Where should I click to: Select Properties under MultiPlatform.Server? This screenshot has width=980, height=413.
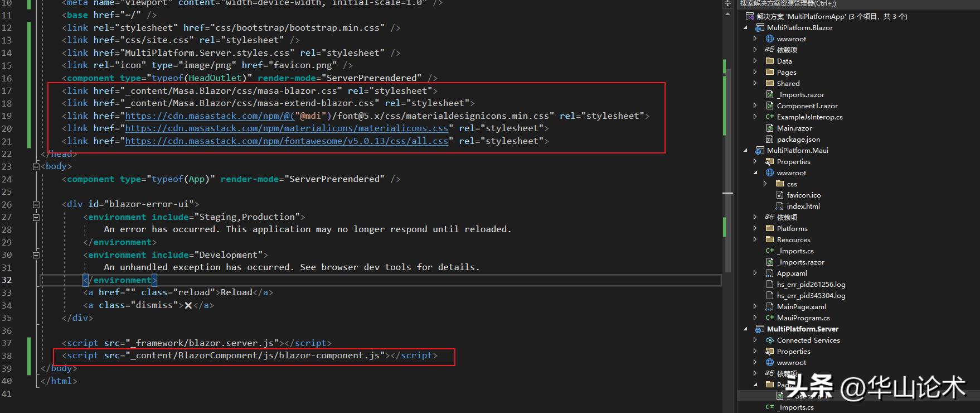click(x=794, y=351)
